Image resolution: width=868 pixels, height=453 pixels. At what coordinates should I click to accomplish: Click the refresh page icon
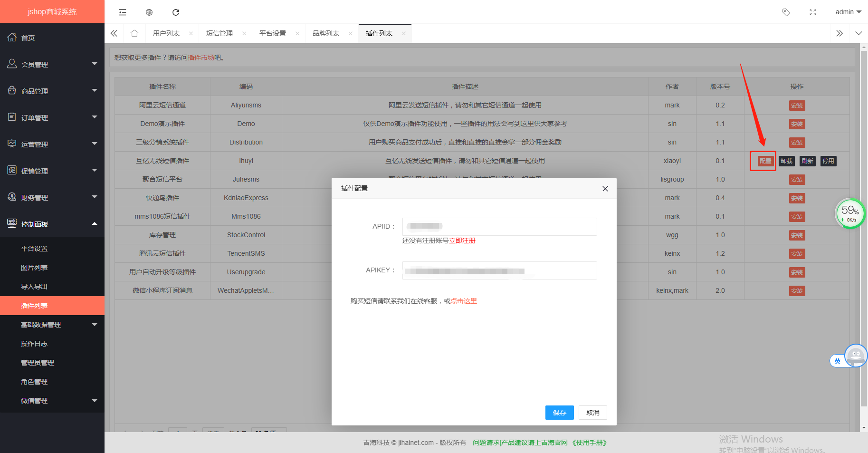tap(176, 12)
